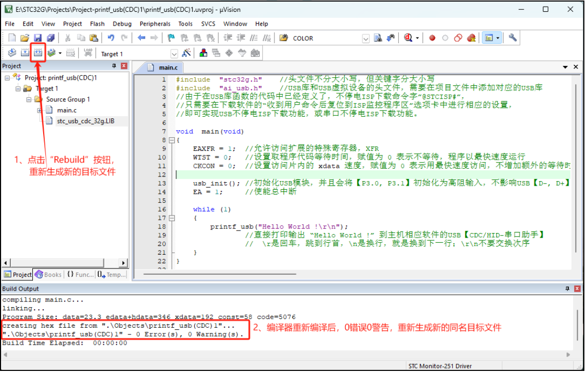Click the Rebuild all target files icon
The height and width of the screenshot is (374, 588).
(x=38, y=53)
